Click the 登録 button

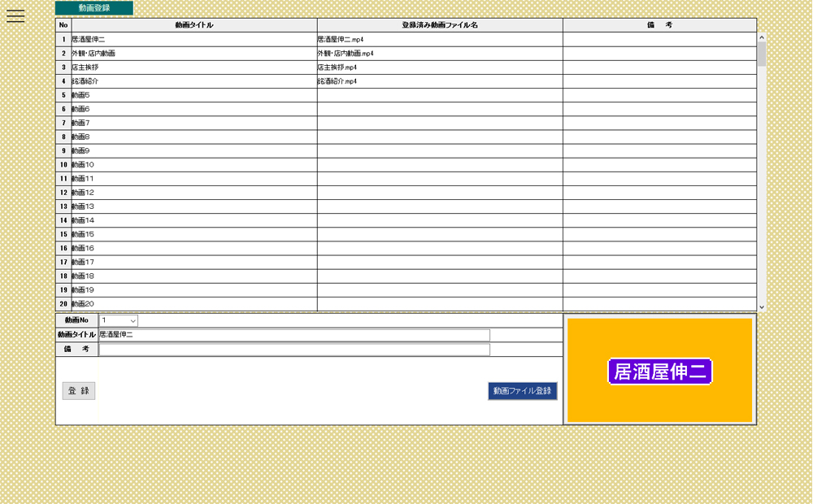pyautogui.click(x=79, y=391)
